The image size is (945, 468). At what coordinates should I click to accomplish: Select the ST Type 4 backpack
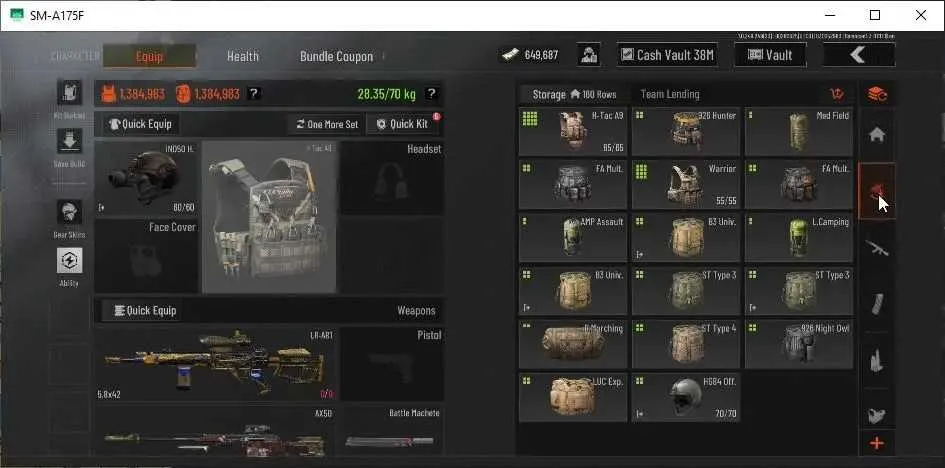click(x=686, y=344)
